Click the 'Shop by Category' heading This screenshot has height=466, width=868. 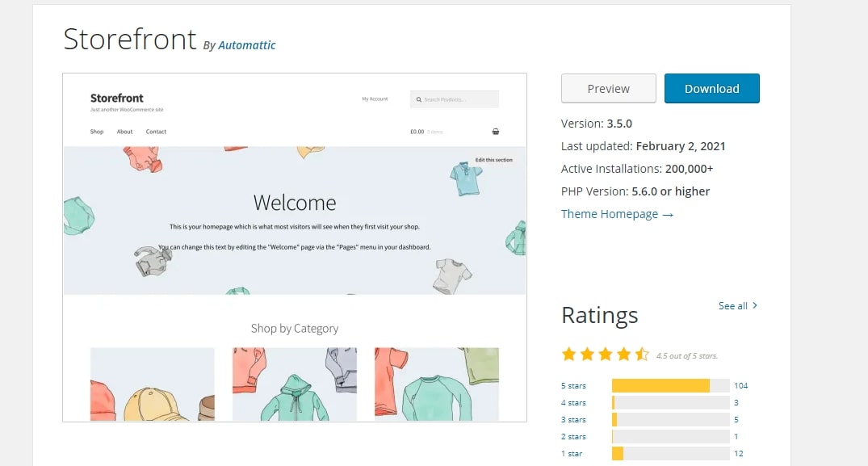pos(295,329)
